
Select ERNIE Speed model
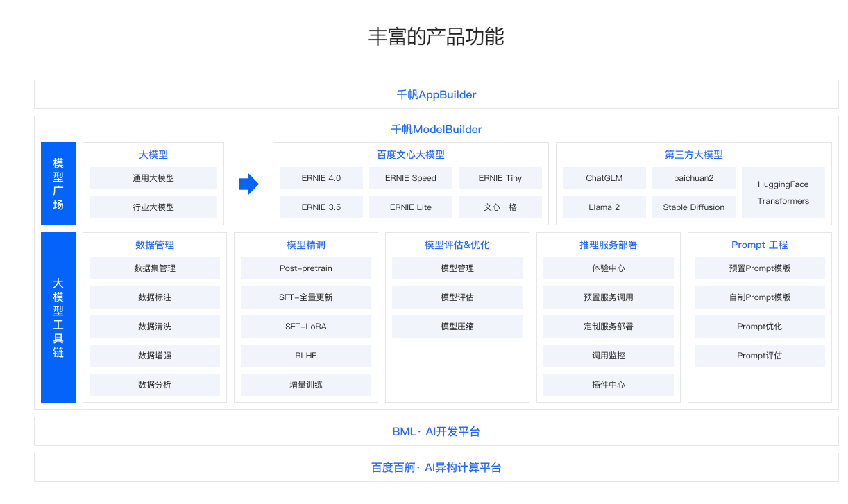(x=411, y=178)
